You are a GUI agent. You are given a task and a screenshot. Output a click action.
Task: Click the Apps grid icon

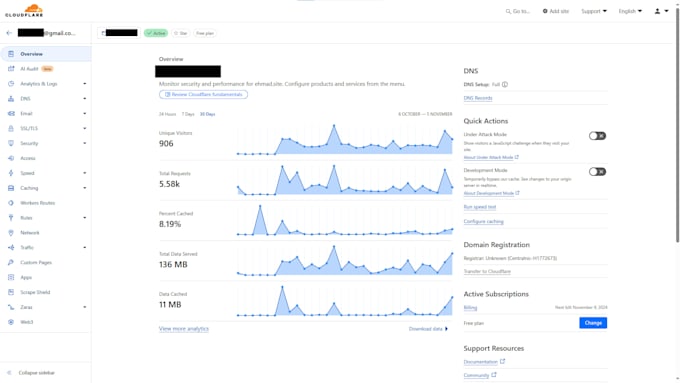(11, 277)
